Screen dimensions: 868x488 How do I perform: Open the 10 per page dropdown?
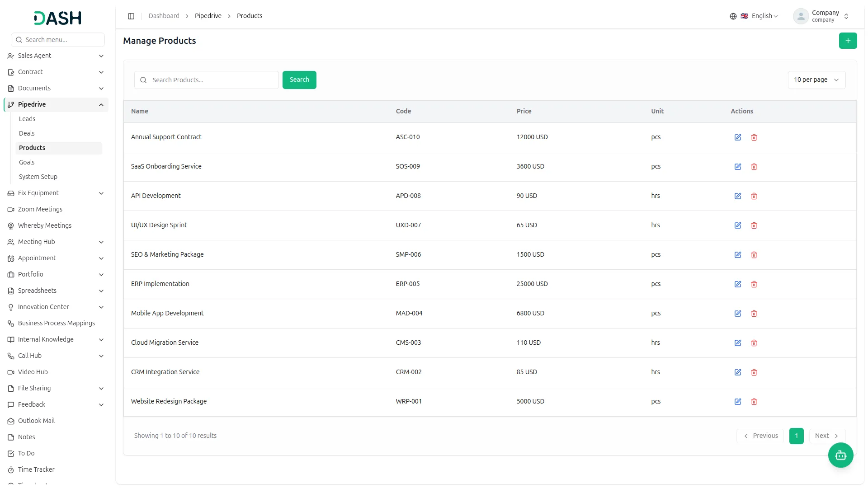[816, 80]
